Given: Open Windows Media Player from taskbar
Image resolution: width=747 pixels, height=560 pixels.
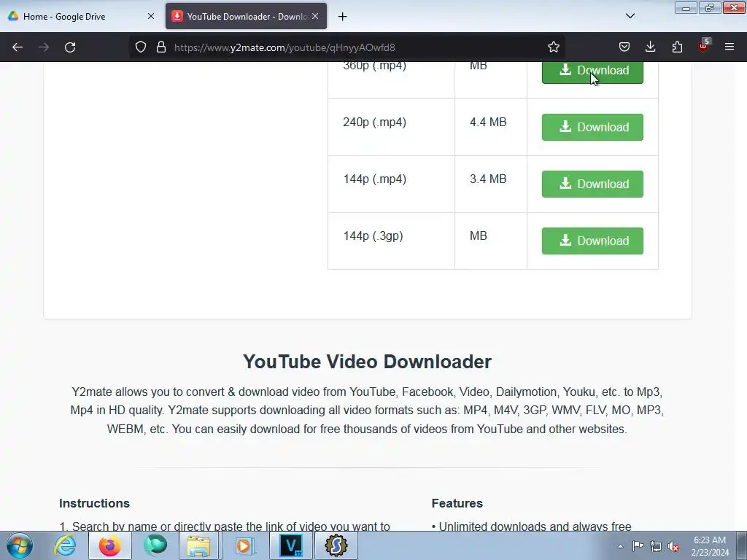Looking at the screenshot, I should point(245,545).
